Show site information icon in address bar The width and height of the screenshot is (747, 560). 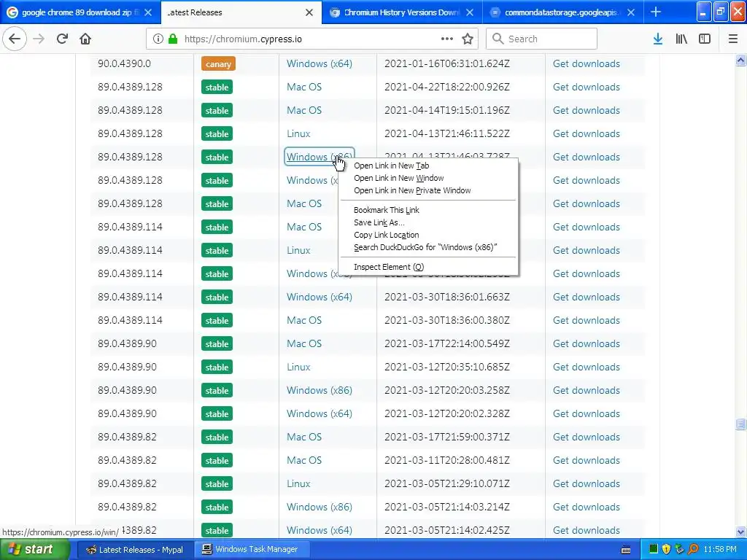coord(158,39)
